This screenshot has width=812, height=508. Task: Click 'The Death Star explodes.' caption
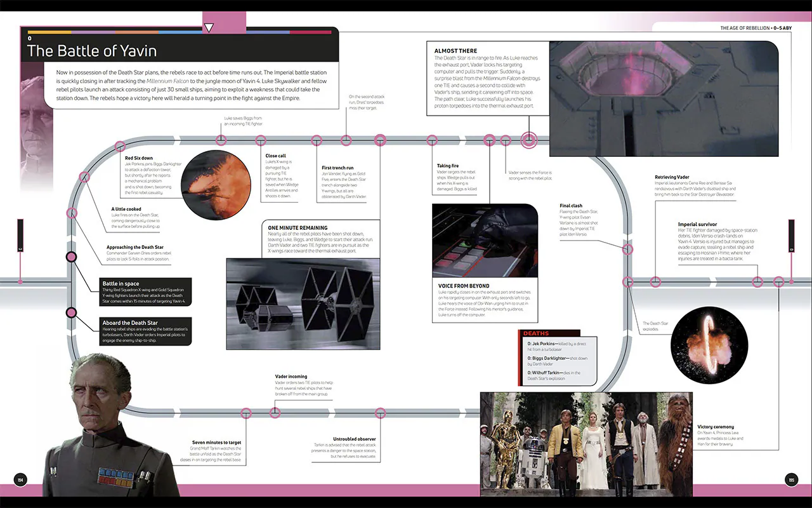click(655, 326)
